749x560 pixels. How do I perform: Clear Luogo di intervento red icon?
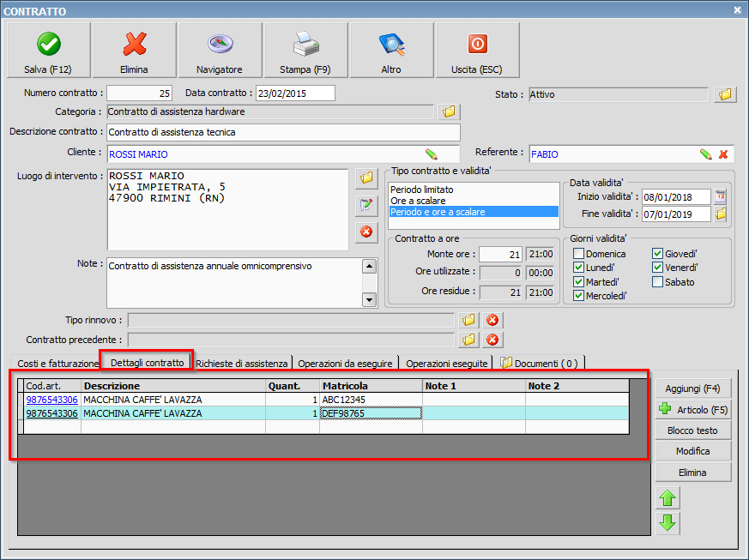(x=366, y=232)
